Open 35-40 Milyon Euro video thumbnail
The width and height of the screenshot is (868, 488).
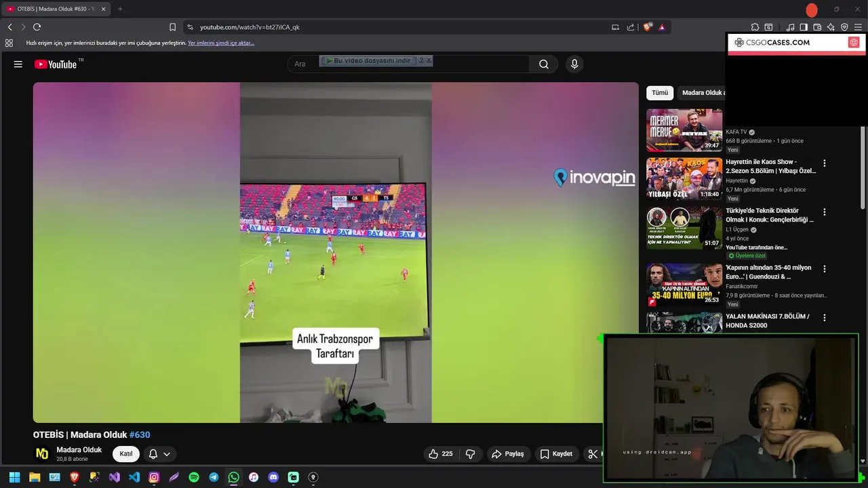(x=684, y=285)
